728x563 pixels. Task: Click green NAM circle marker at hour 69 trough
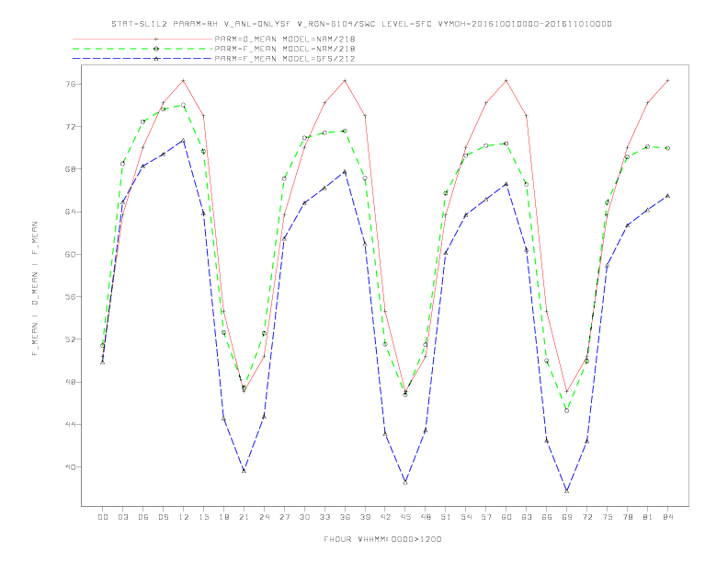click(567, 410)
